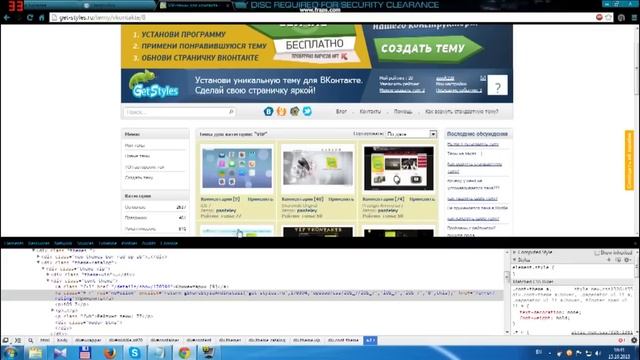Screen dimensions: 640x360
Task: Open the Styles pane gear menu
Action: pyautogui.click(x=627, y=260)
